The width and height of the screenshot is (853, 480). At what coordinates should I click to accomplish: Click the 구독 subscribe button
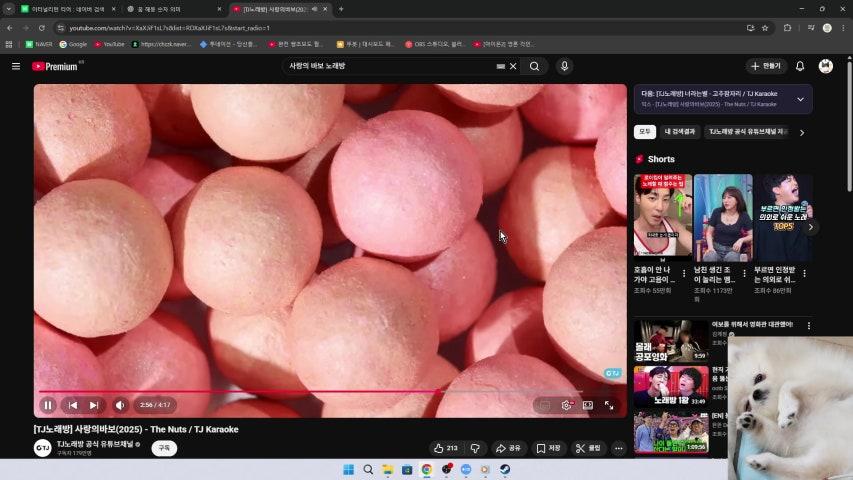(x=164, y=448)
